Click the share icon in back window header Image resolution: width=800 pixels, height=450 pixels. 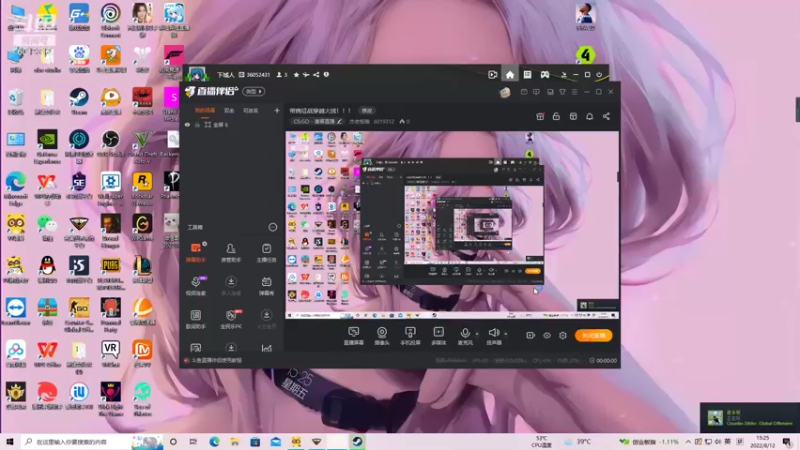tap(316, 74)
